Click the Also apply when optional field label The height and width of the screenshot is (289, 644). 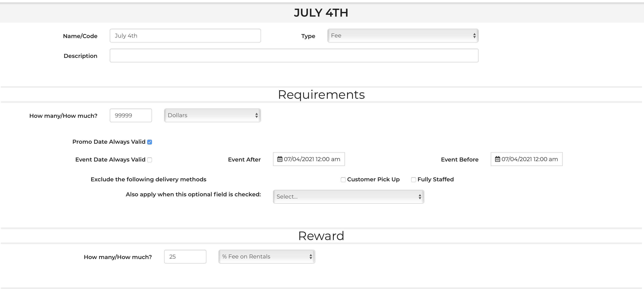pos(193,194)
